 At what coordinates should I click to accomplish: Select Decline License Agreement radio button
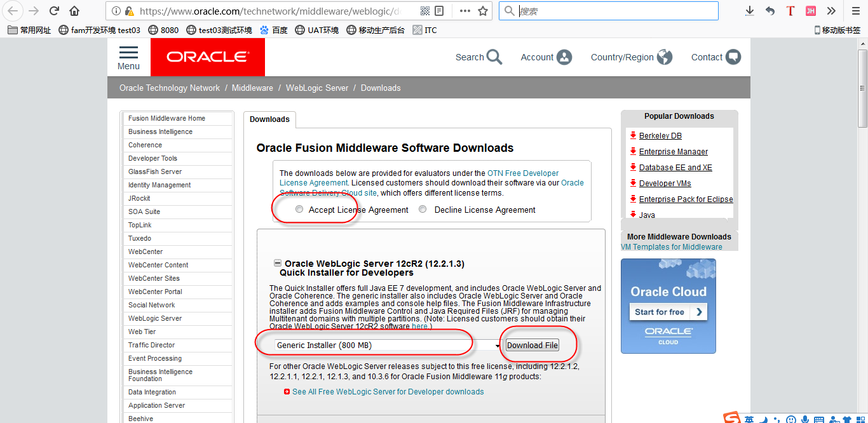click(x=423, y=210)
